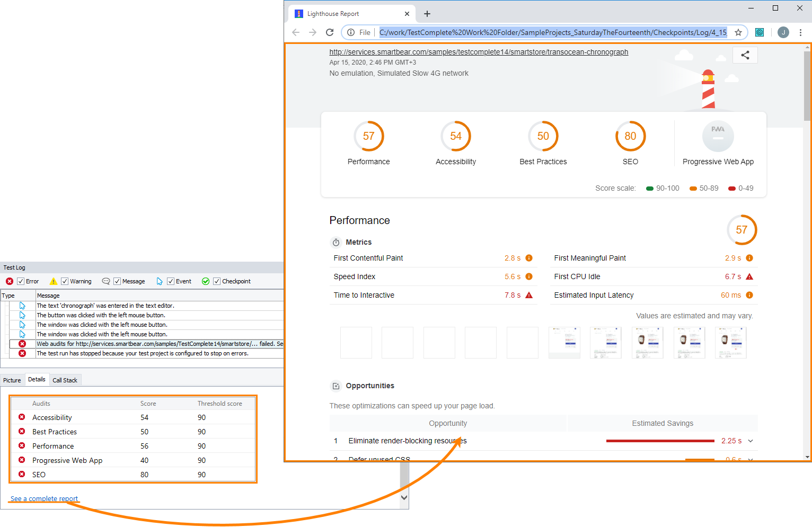
Task: Click the Progressive Web App PWA badge
Action: [718, 136]
